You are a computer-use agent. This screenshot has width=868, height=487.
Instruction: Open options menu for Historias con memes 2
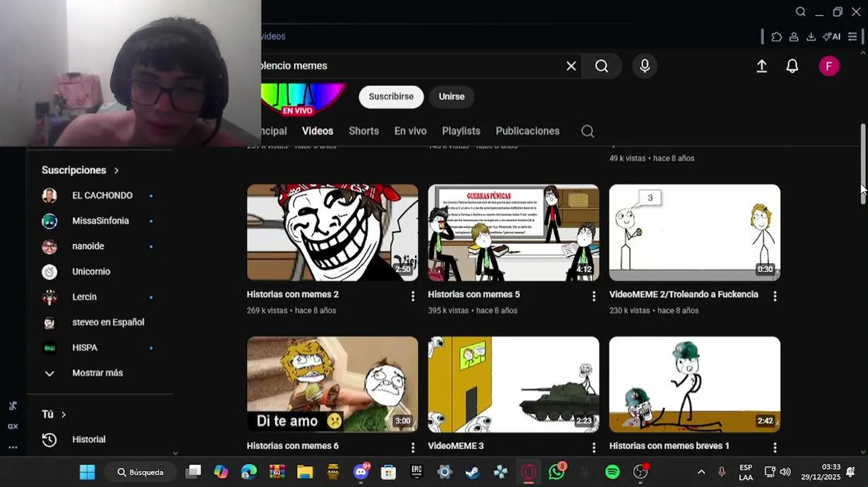click(x=413, y=296)
